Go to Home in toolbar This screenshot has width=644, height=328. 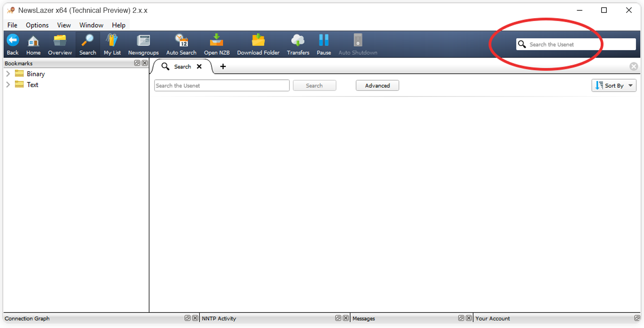33,42
